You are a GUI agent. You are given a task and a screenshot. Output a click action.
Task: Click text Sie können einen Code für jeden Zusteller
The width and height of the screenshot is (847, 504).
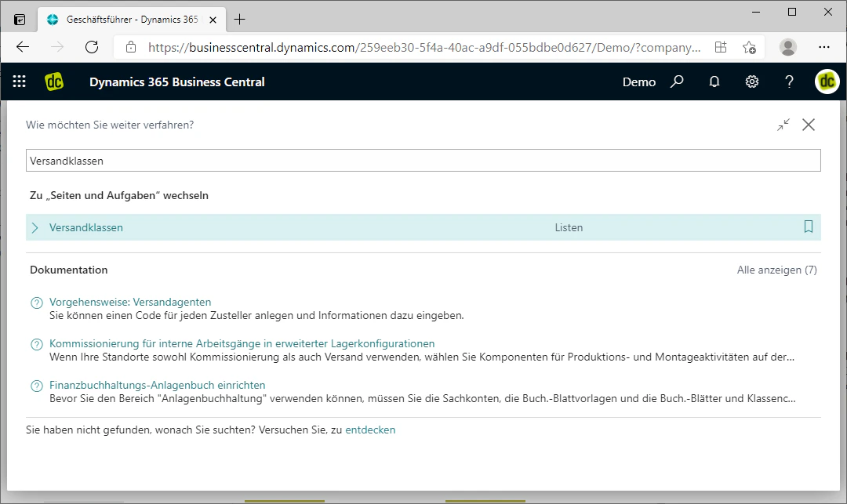tap(256, 316)
